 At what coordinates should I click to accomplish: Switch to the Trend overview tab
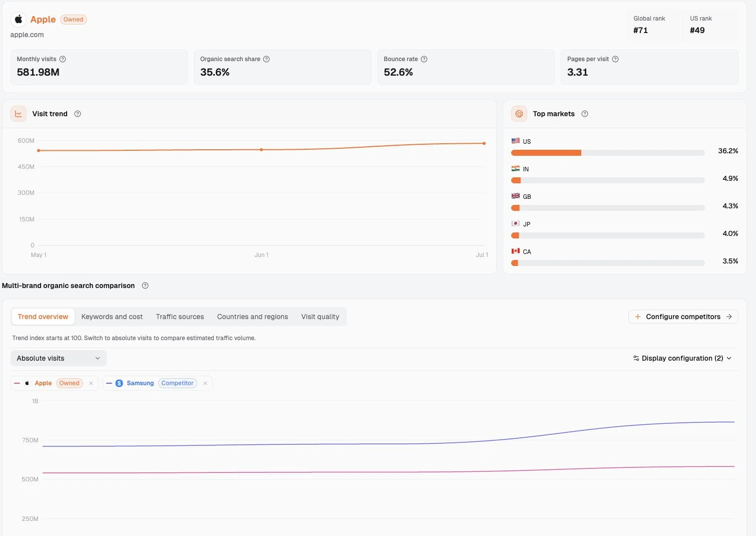43,317
